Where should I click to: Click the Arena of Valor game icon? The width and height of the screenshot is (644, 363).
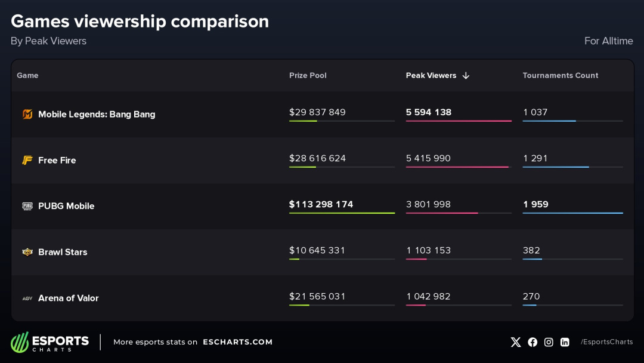coord(27,298)
